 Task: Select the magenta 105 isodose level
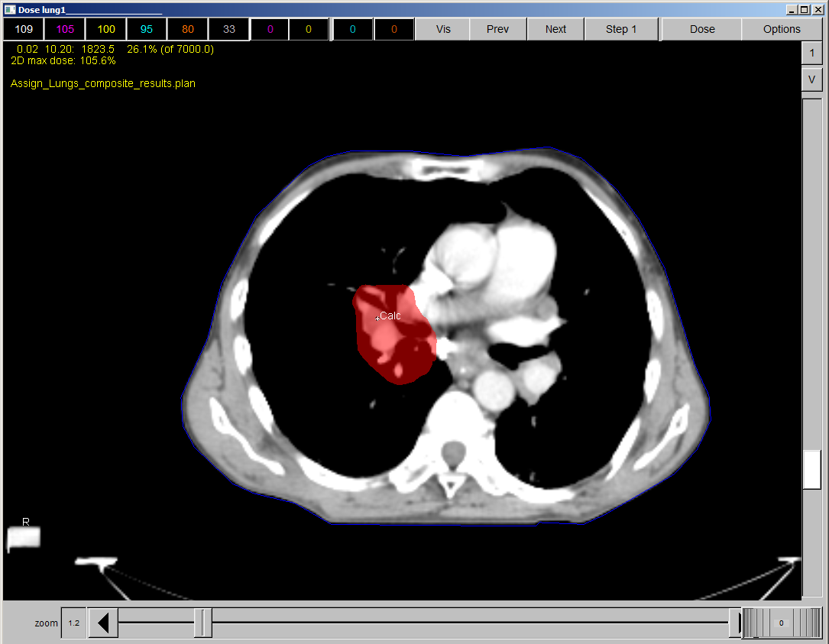point(65,30)
